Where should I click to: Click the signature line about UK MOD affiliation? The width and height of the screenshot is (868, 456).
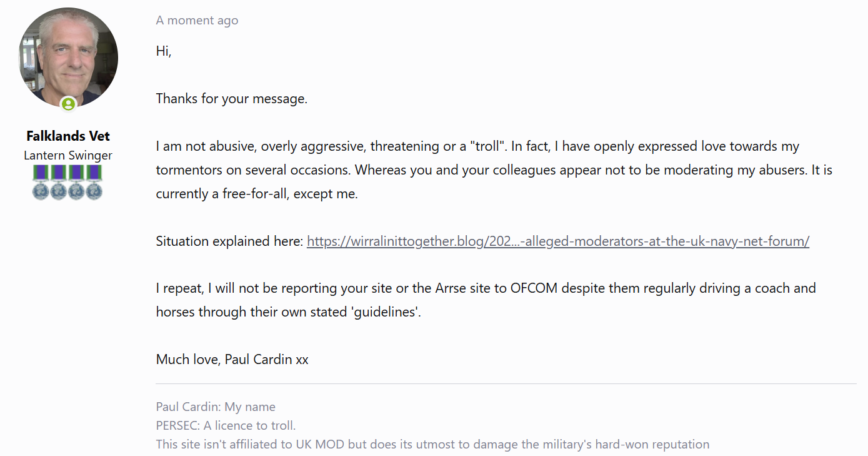[x=432, y=445]
